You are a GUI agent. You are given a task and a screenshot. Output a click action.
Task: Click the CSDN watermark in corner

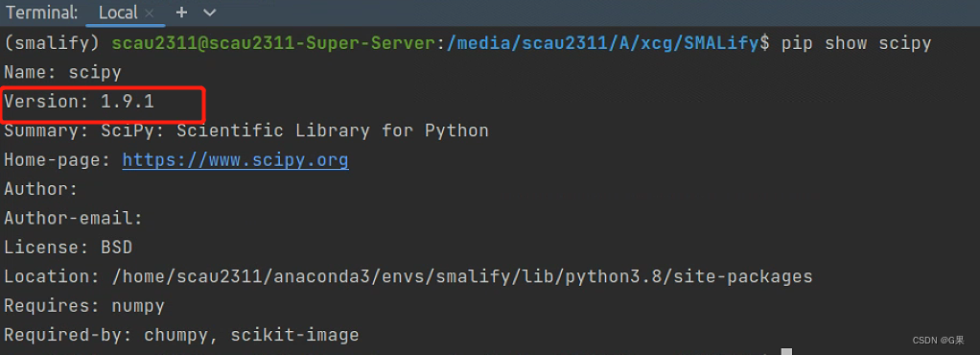tap(938, 340)
